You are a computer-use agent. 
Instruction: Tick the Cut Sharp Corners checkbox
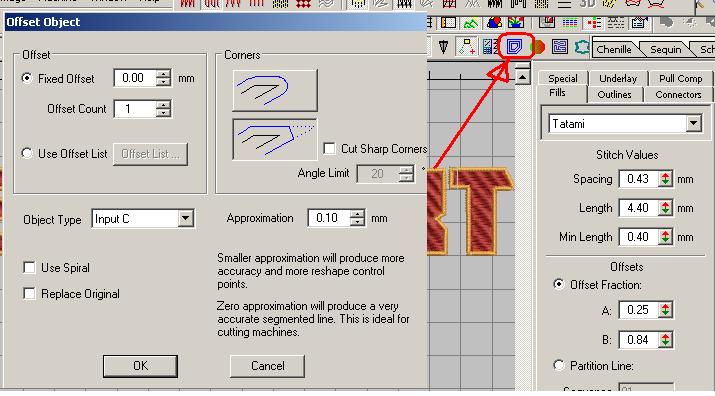click(x=329, y=149)
